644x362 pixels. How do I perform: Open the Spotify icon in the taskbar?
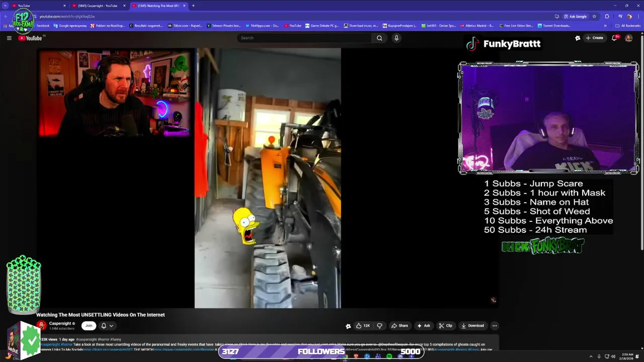[389, 356]
